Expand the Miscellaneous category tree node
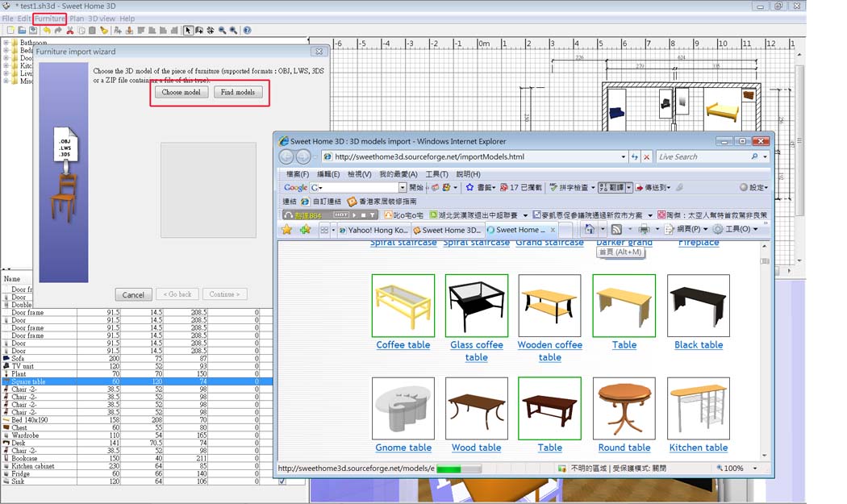The width and height of the screenshot is (847, 504). [x=6, y=81]
